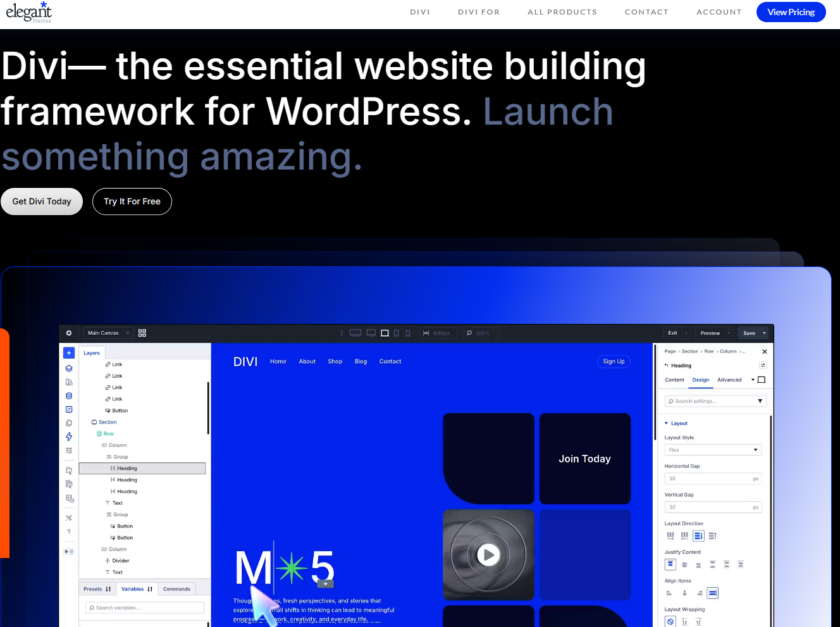The width and height of the screenshot is (840, 627).
Task: Click the filter funnel icon in settings search
Action: click(x=760, y=401)
